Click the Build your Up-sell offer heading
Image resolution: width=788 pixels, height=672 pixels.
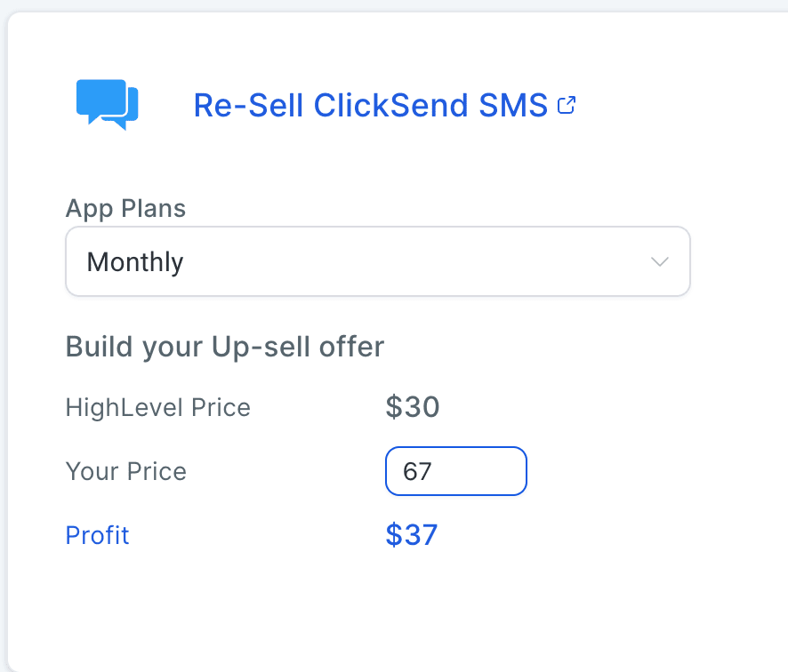pyautogui.click(x=224, y=347)
